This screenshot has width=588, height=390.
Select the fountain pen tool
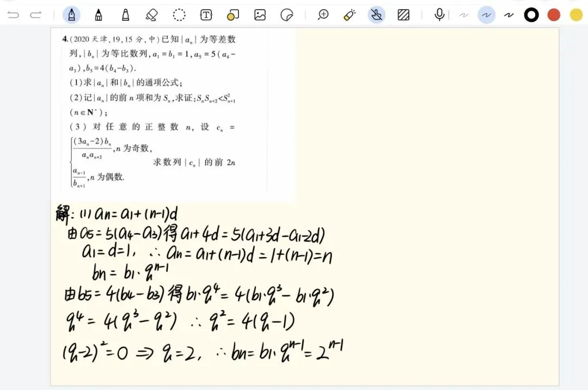(71, 15)
